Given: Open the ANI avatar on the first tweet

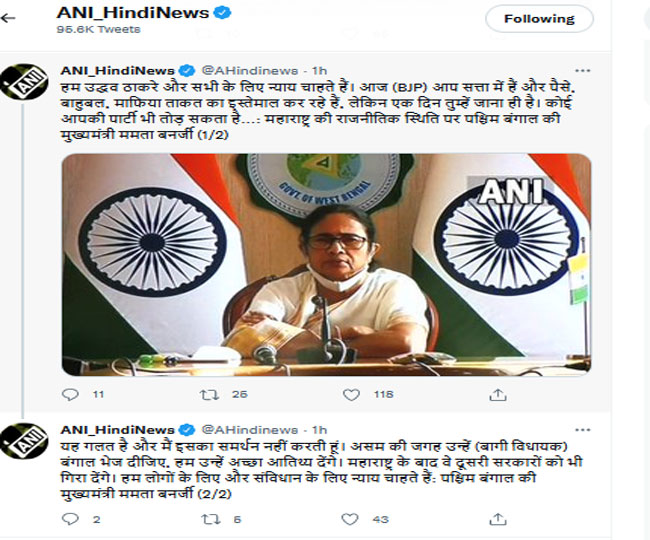Looking at the screenshot, I should (24, 82).
